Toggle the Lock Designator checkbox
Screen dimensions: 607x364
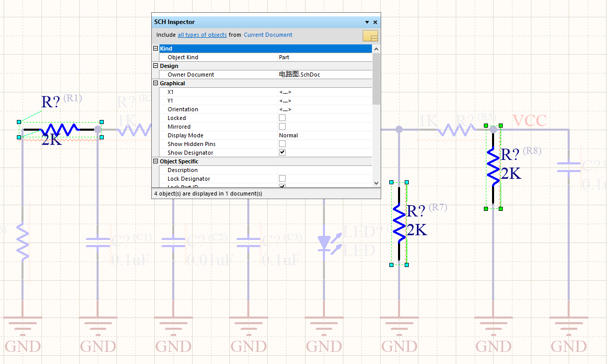[x=282, y=179]
